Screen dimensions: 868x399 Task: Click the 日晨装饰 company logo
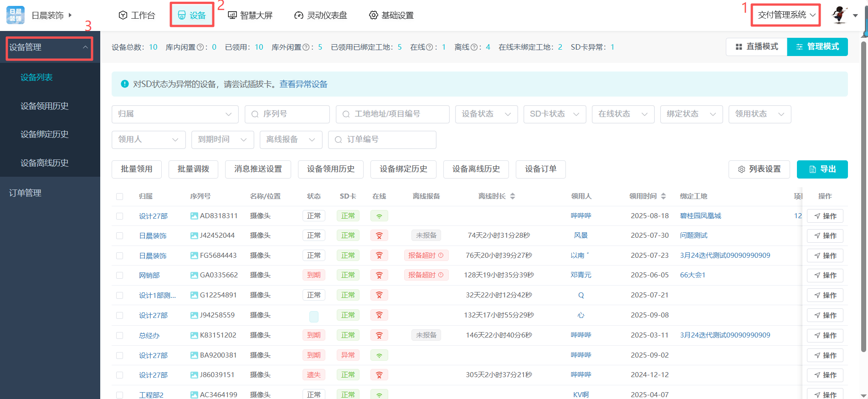coord(15,15)
